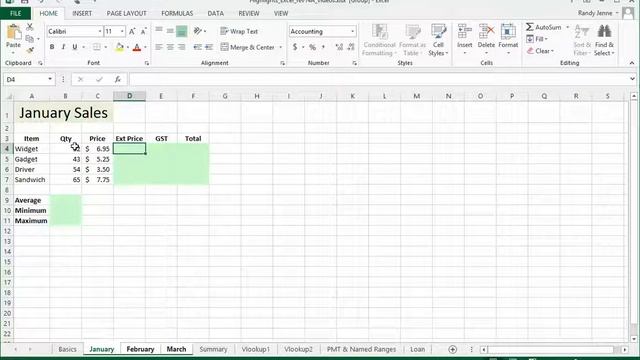Click the Comma Style icon
The height and width of the screenshot is (360, 640).
[x=323, y=47]
